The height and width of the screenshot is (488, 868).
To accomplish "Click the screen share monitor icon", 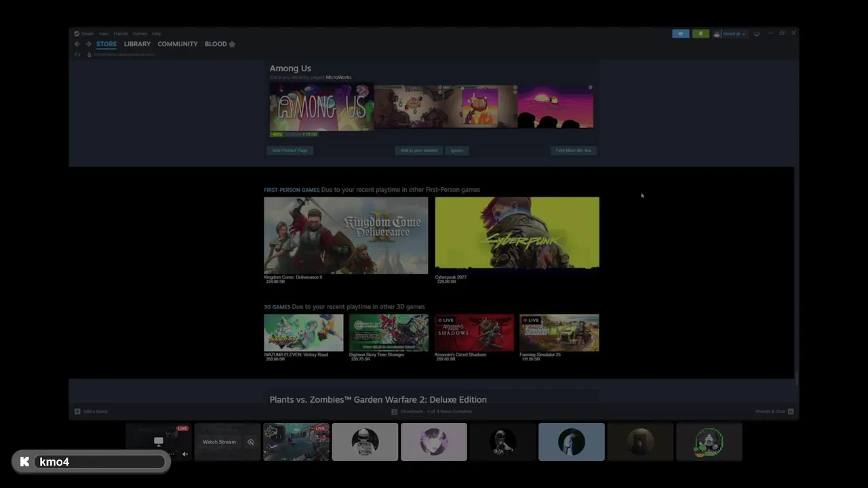I will coord(159,441).
